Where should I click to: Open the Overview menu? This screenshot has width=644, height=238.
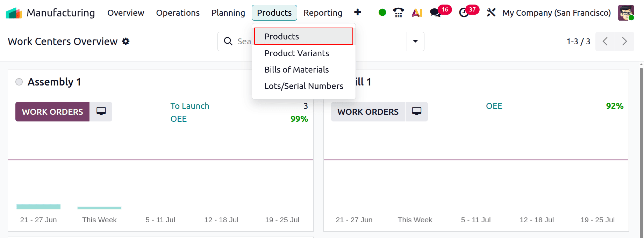click(126, 13)
